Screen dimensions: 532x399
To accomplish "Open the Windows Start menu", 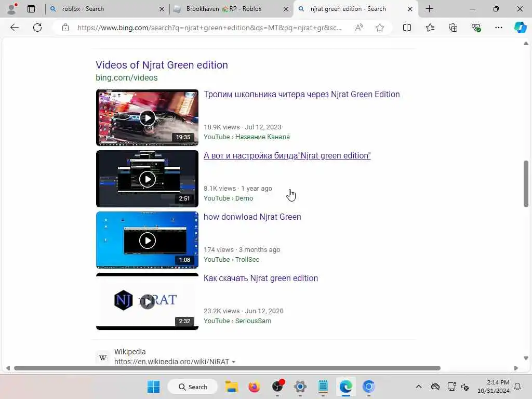I will [x=153, y=387].
